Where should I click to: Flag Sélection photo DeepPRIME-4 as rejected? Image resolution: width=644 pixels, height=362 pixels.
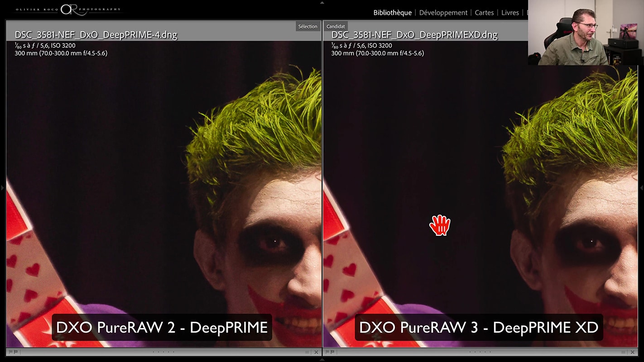click(x=15, y=352)
